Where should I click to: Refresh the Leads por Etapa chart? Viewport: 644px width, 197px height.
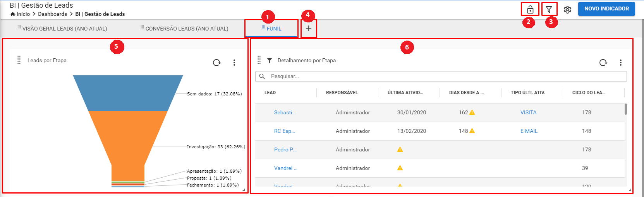(x=216, y=63)
